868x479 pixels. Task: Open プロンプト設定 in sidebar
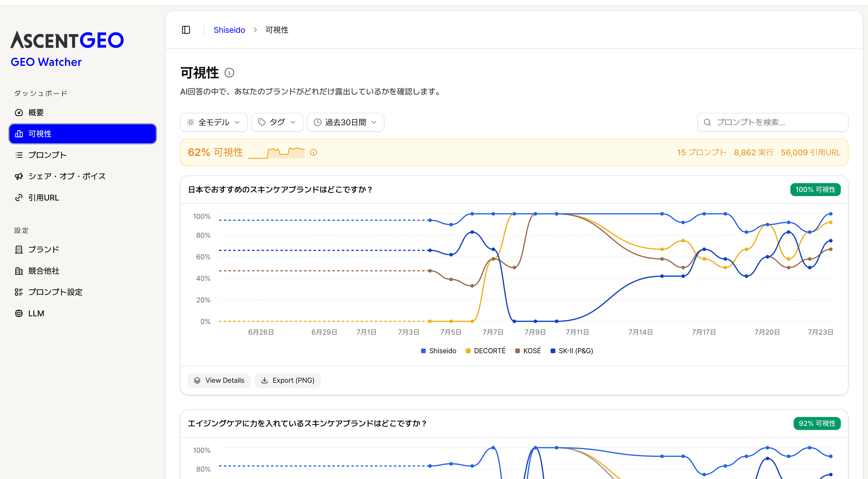(83, 292)
